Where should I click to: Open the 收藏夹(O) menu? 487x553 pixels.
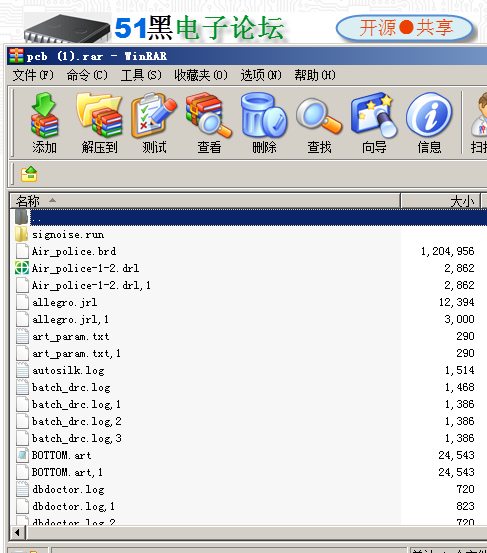point(201,75)
